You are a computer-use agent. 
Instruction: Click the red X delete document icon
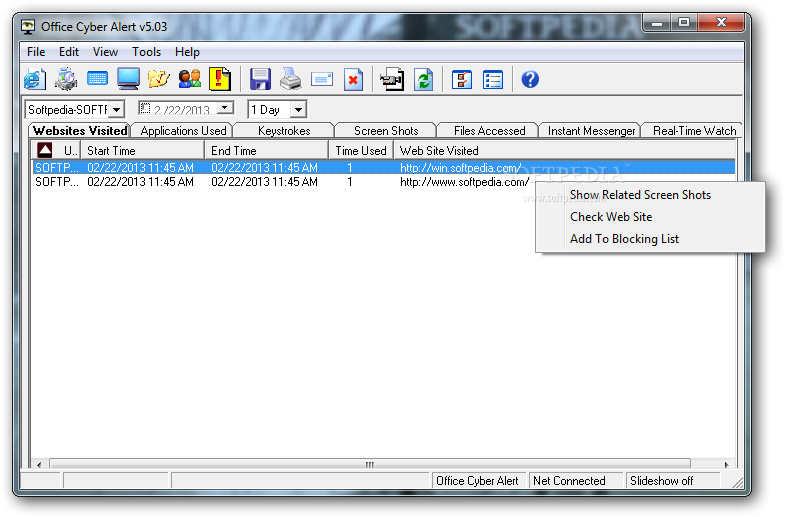pos(353,79)
